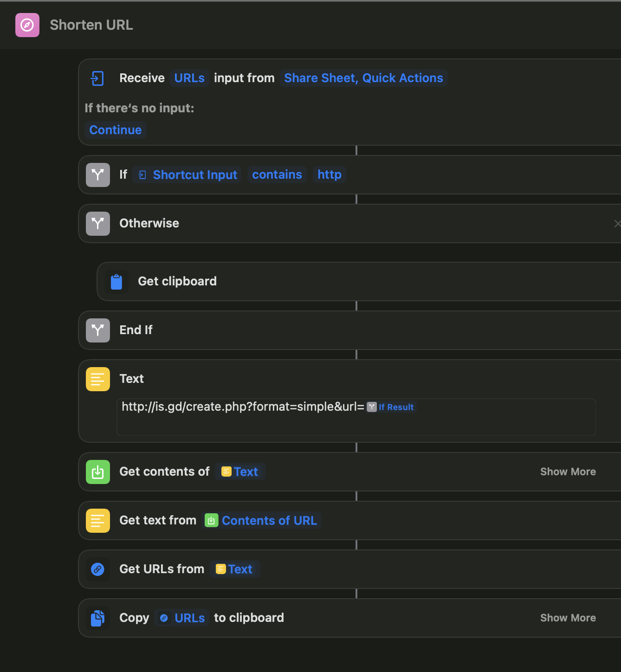Viewport: 621px width, 672px height.
Task: Select the Receive input action icon
Action: tap(97, 78)
